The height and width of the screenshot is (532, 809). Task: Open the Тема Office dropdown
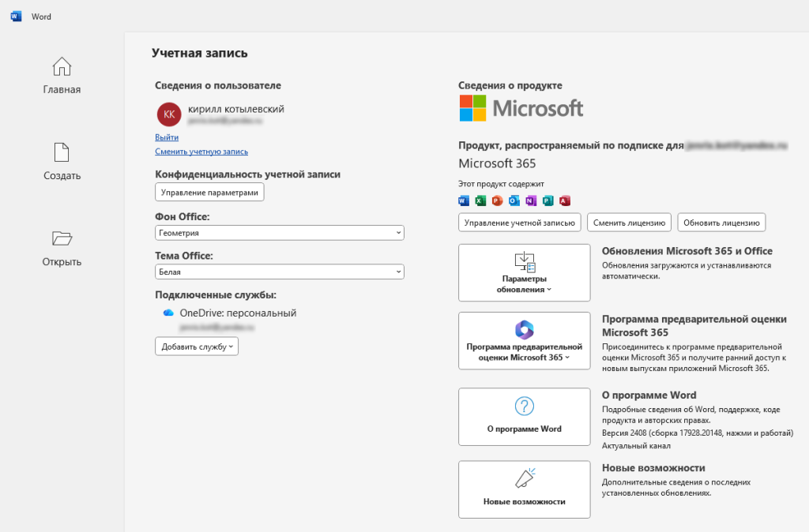pos(279,272)
